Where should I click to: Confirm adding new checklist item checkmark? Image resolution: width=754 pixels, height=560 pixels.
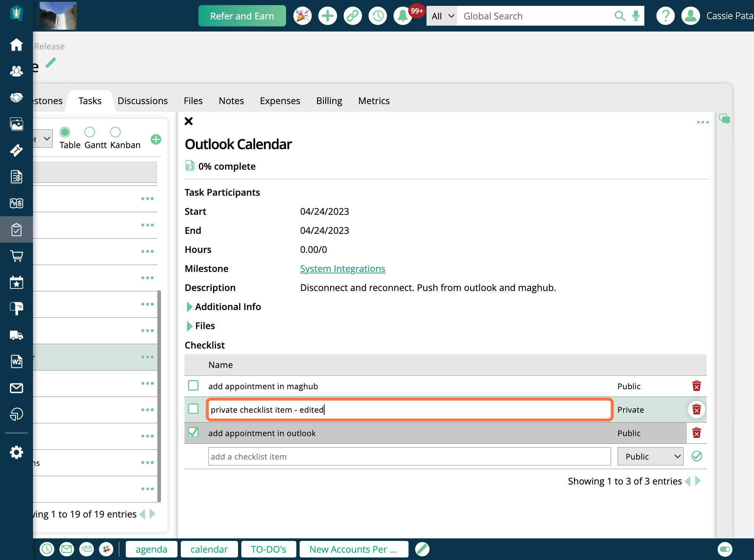point(696,456)
